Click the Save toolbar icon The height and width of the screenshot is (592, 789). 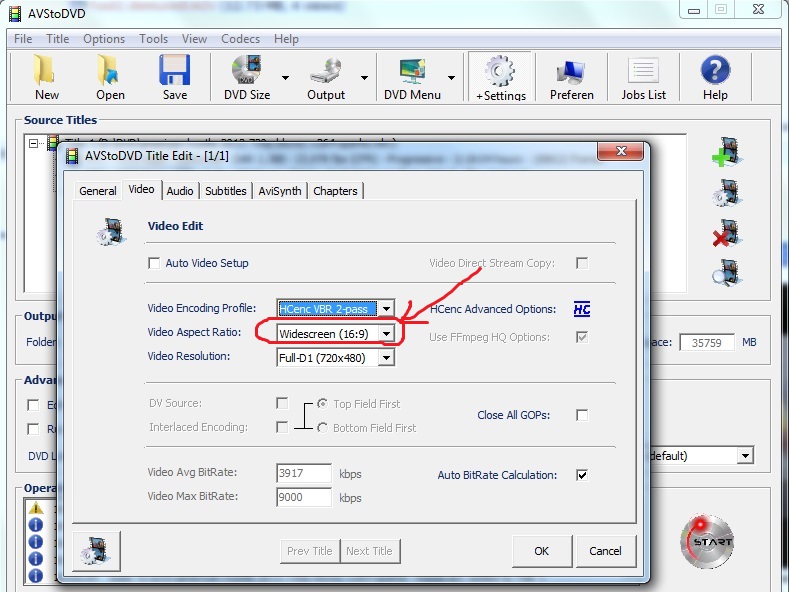174,78
